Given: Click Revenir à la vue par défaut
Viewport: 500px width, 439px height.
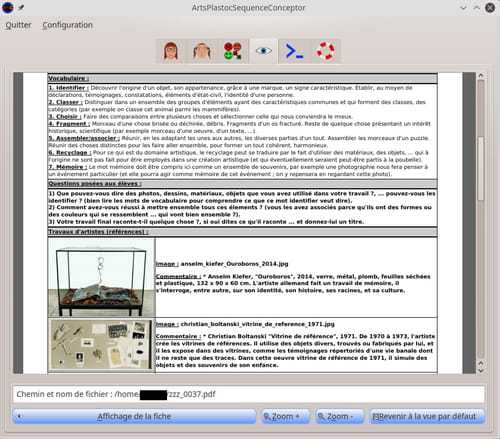Looking at the screenshot, I should pyautogui.click(x=427, y=416).
